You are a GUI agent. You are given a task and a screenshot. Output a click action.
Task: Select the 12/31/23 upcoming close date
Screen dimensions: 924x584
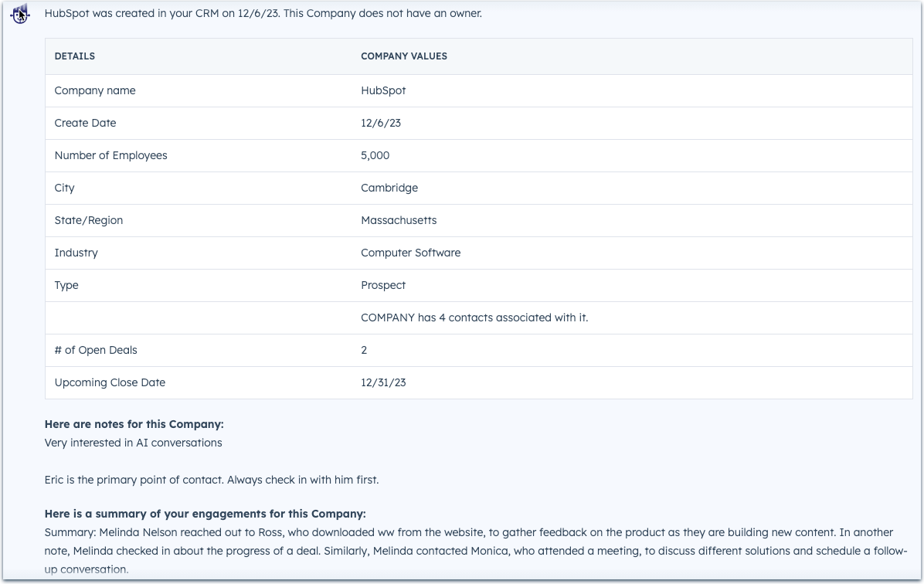(383, 382)
